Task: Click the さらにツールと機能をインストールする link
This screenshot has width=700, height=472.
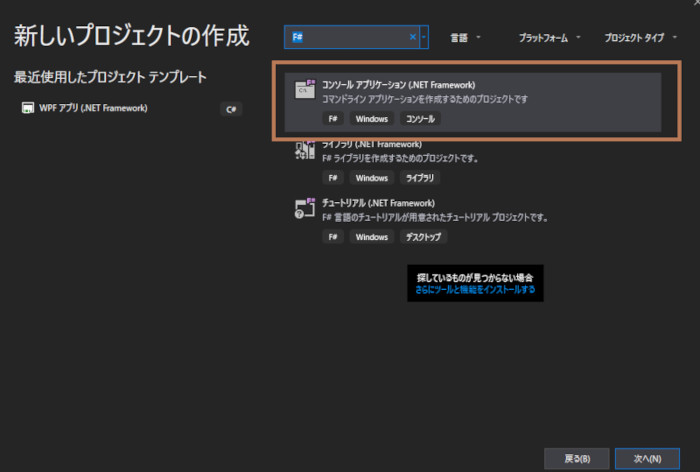Action: [x=475, y=290]
